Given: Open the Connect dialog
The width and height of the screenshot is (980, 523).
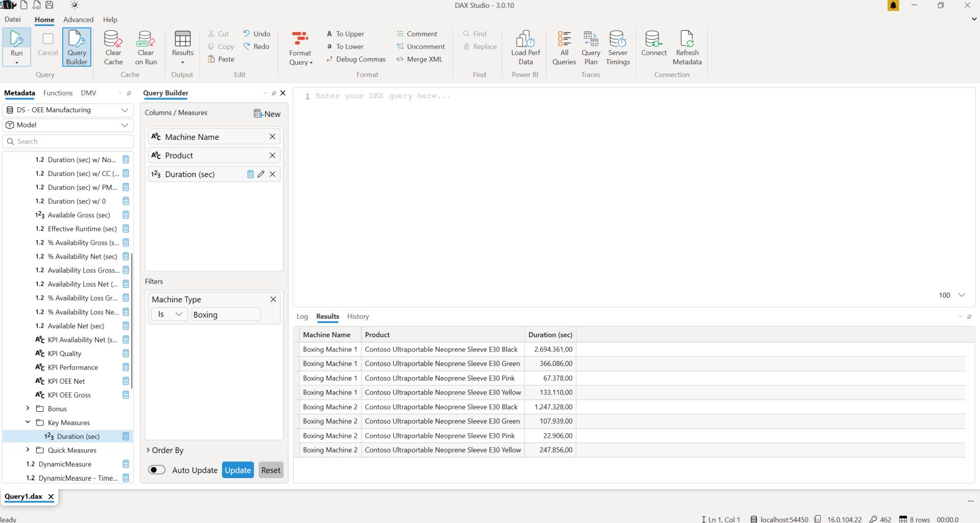Looking at the screenshot, I should (x=654, y=44).
